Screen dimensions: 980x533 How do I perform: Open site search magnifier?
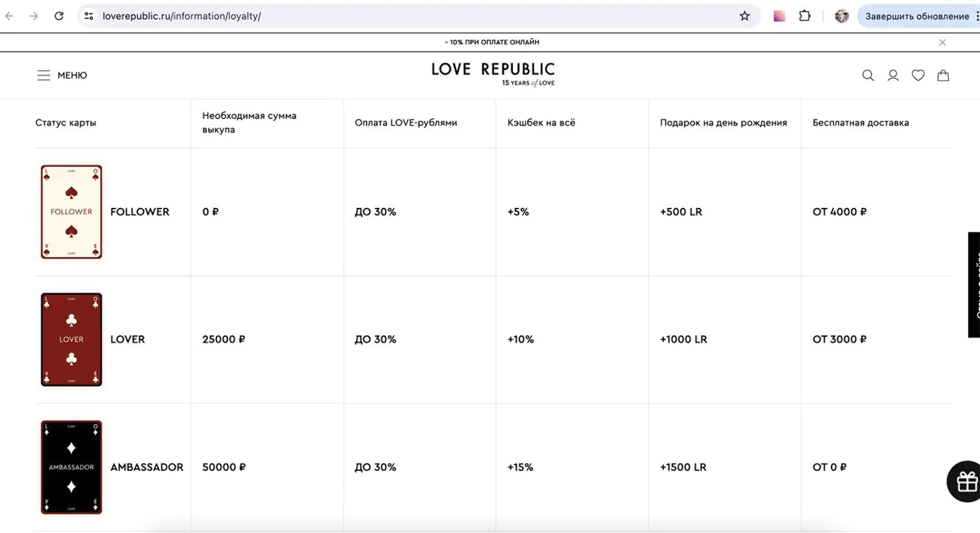(x=868, y=75)
